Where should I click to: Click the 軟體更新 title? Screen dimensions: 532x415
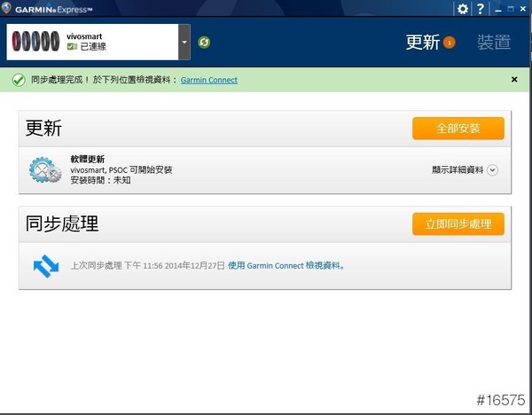[88, 159]
